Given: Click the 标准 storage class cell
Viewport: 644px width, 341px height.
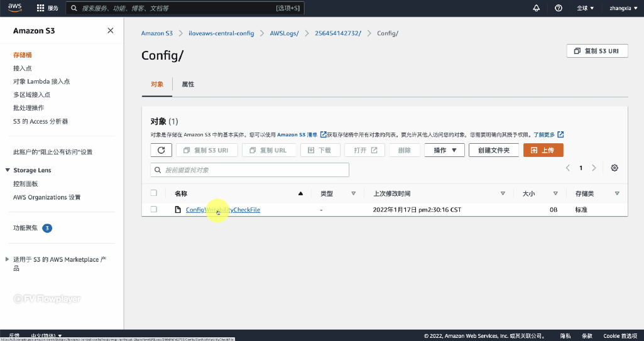Looking at the screenshot, I should (x=581, y=210).
